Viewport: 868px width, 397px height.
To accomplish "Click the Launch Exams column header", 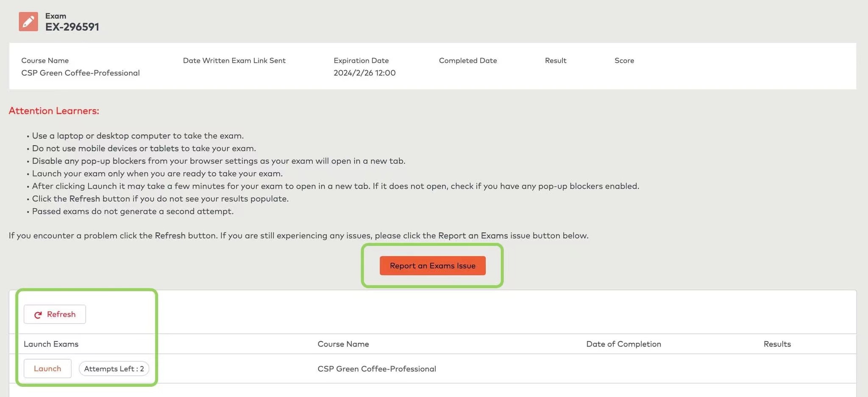I will coord(51,344).
